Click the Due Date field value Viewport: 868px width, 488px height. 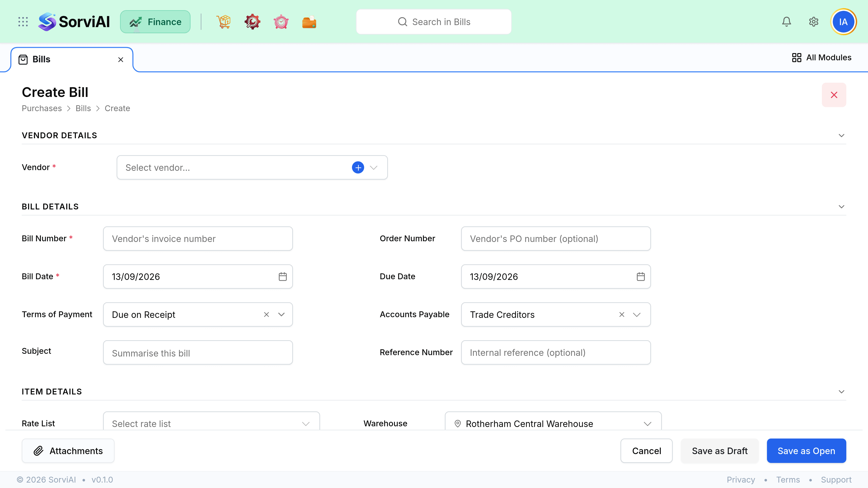[x=494, y=277]
